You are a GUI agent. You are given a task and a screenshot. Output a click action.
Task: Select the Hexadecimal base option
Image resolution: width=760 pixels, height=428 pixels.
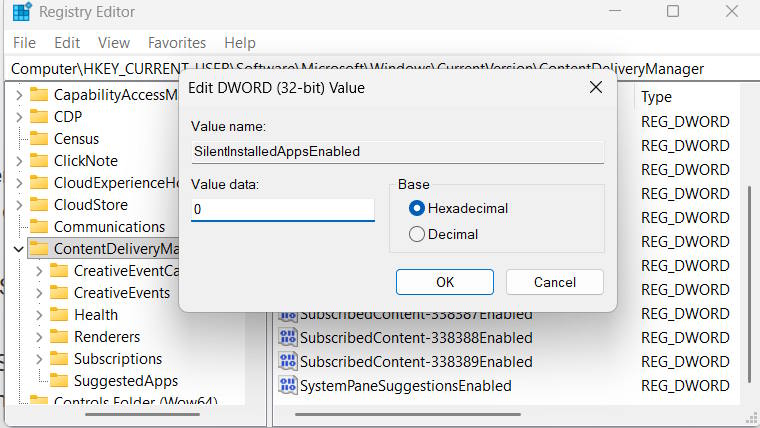pos(417,209)
